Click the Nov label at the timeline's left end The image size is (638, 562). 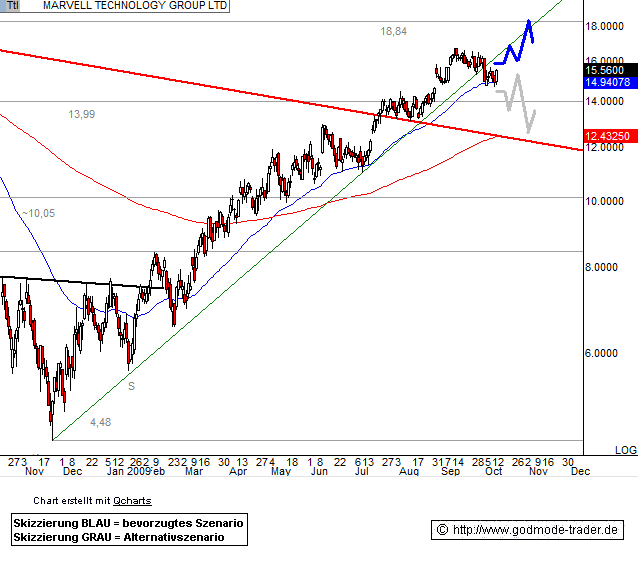coord(34,471)
